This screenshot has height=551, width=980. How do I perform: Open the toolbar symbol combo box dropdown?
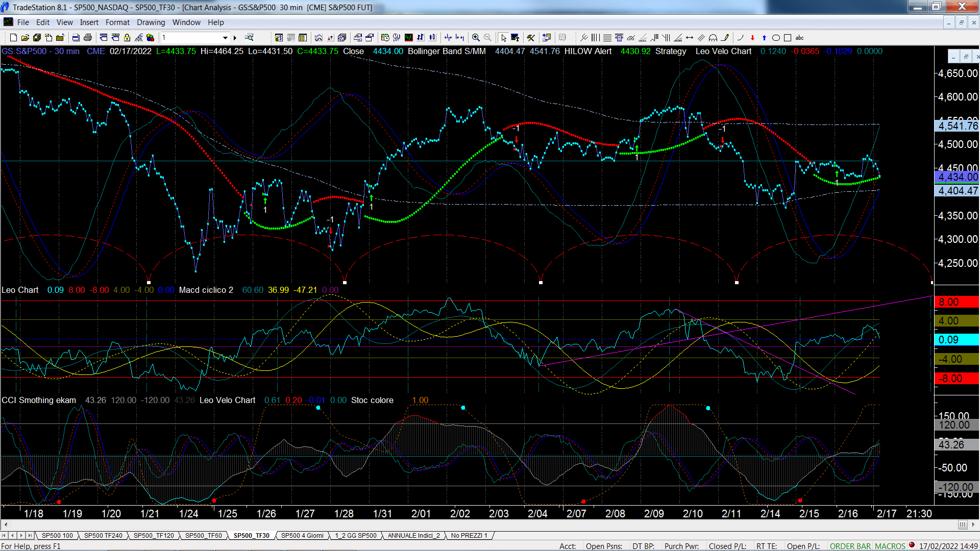pyautogui.click(x=225, y=37)
